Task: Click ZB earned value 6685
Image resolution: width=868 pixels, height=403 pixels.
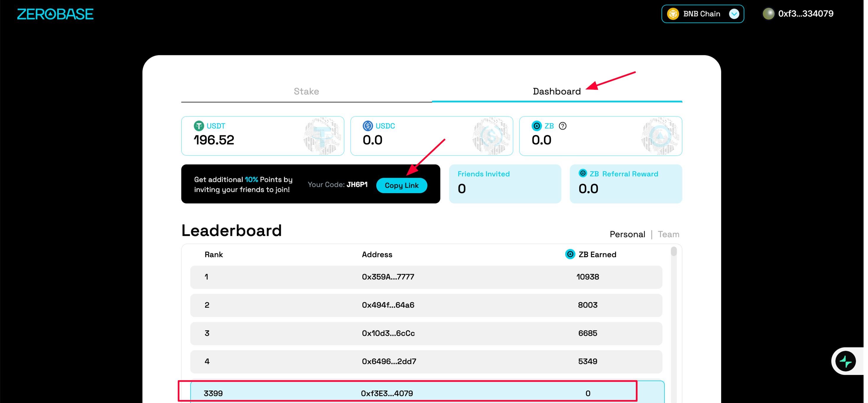Action: tap(588, 333)
